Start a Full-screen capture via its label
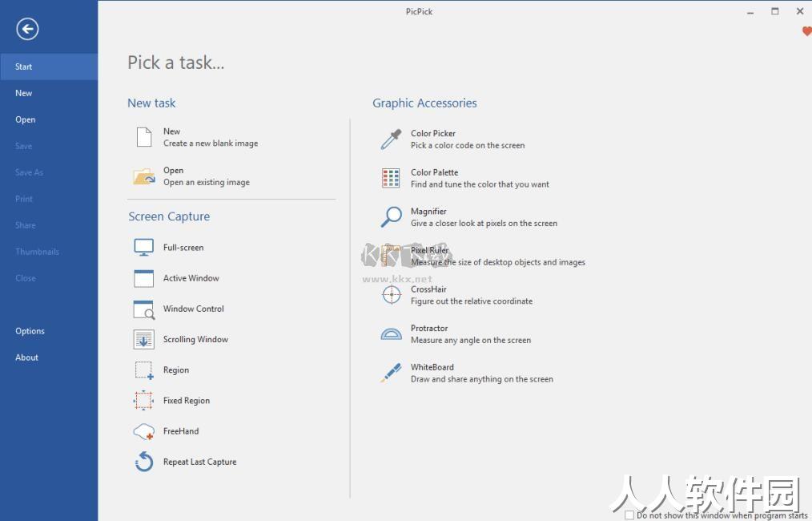 coord(183,248)
